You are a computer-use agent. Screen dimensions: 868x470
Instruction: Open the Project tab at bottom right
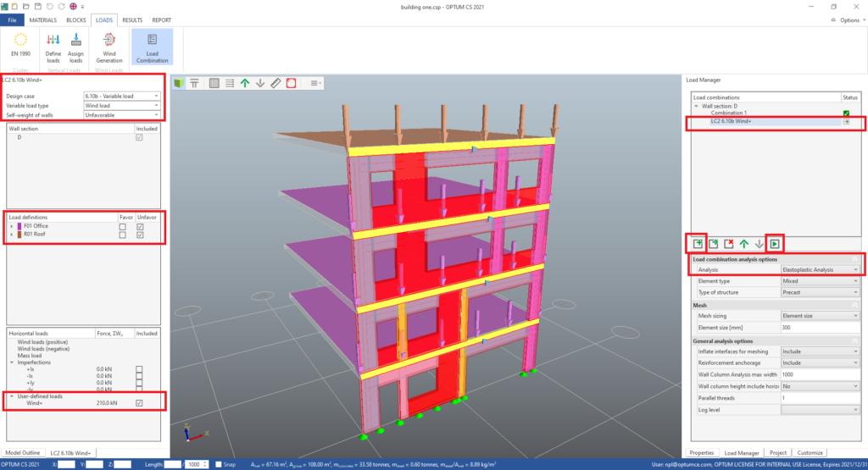tap(780, 452)
